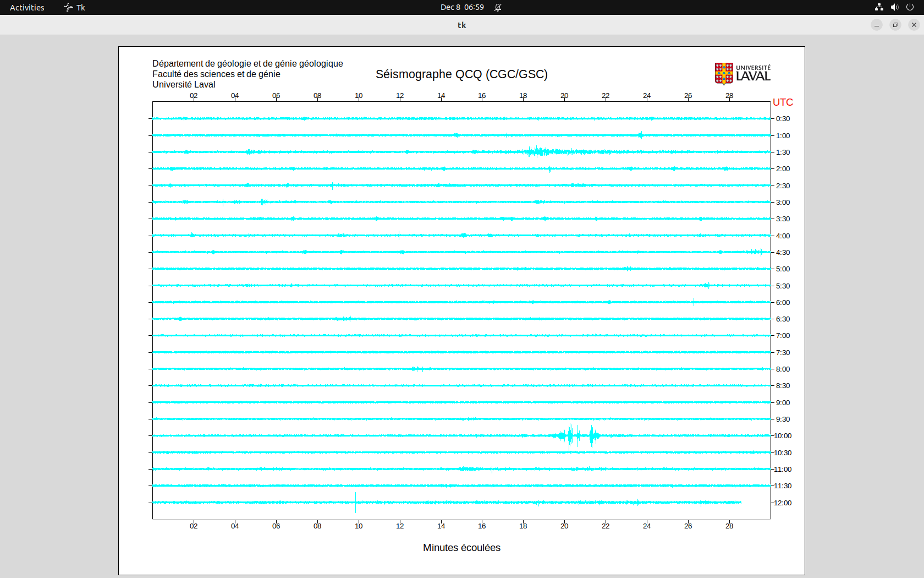Click the red UTC axis label
The height and width of the screenshot is (578, 924).
(x=783, y=102)
